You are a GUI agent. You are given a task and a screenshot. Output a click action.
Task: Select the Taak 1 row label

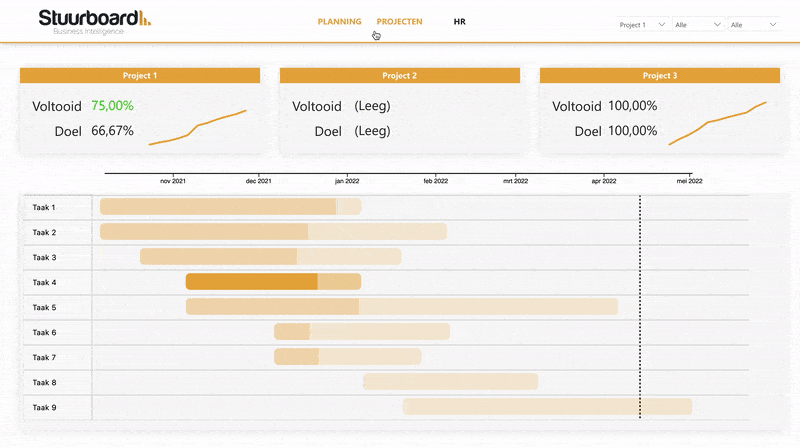pos(44,207)
